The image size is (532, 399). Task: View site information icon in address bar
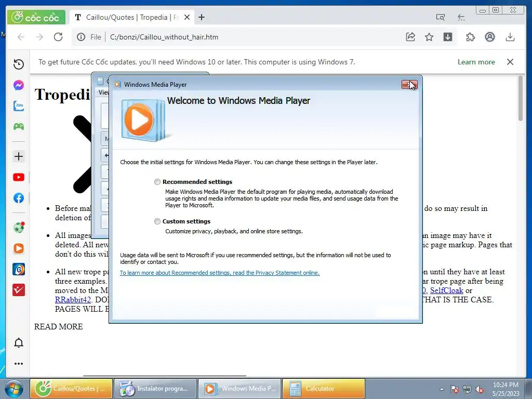81,37
